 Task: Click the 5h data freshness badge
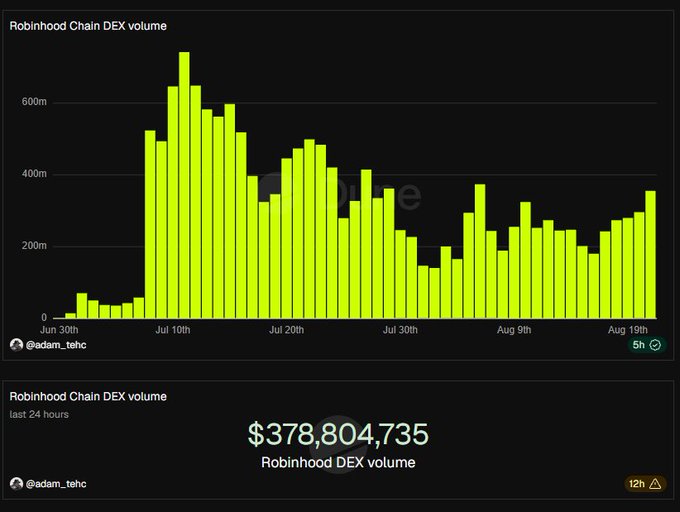[647, 345]
